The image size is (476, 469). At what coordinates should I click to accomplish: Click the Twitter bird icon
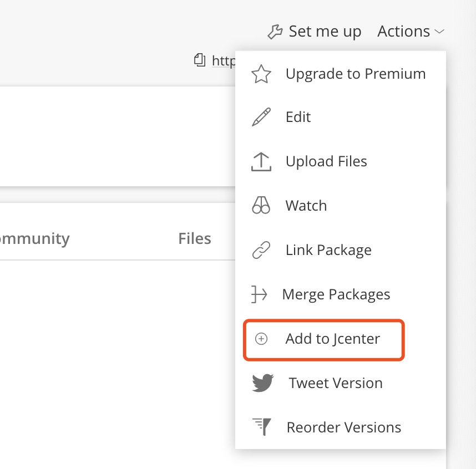tap(263, 383)
